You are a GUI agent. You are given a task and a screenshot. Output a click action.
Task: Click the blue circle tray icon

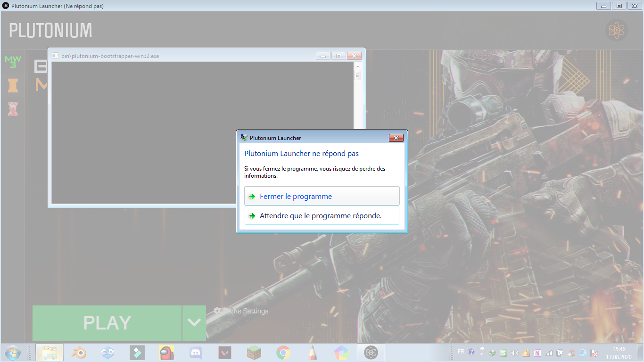[x=583, y=353]
